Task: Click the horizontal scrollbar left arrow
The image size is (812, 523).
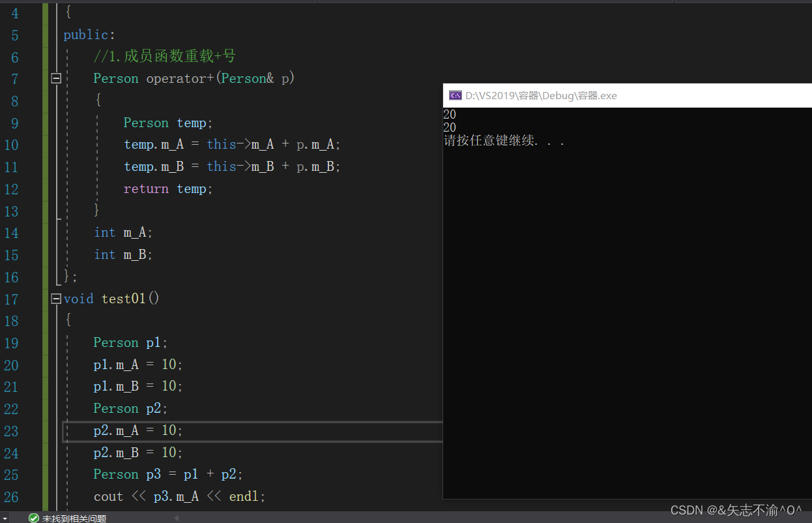Action: 176,518
